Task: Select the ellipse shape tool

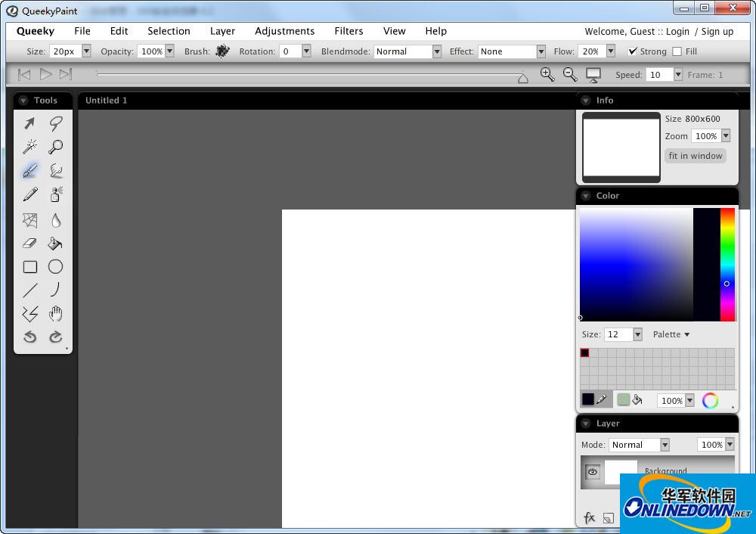Action: pos(55,267)
